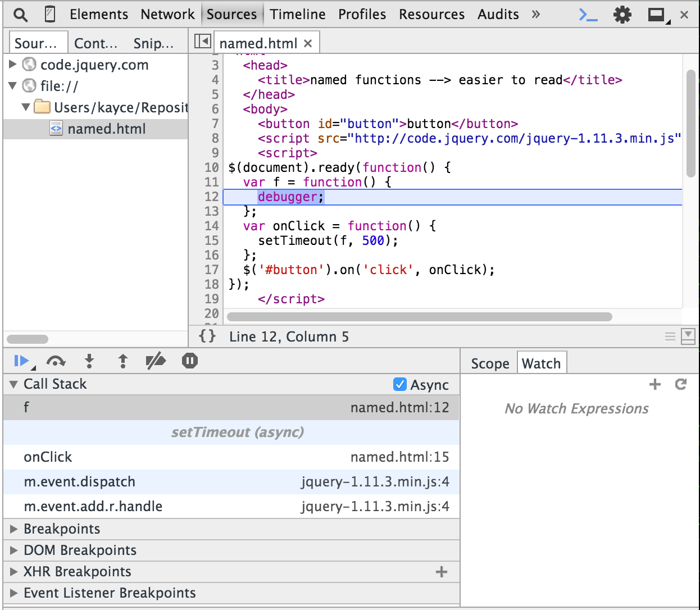Click the debugger statement on line 12
The height and width of the screenshot is (610, 700).
[290, 197]
